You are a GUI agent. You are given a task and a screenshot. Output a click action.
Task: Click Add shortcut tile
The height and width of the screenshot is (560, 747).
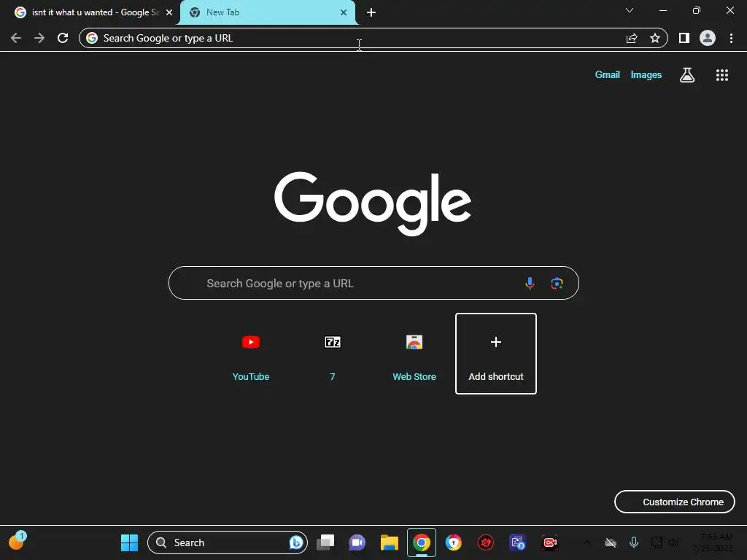[496, 354]
